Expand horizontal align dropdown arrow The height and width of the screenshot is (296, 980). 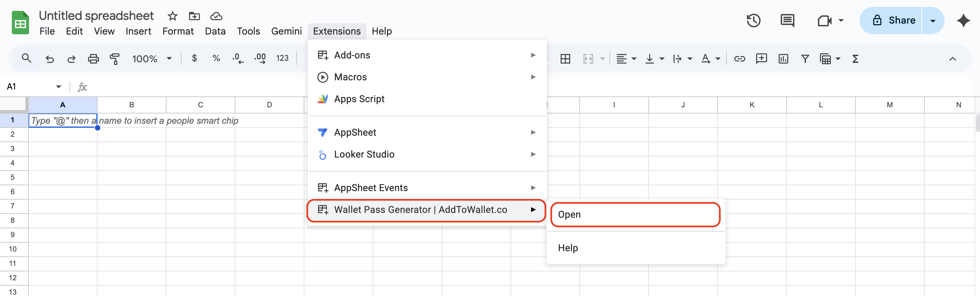[634, 59]
